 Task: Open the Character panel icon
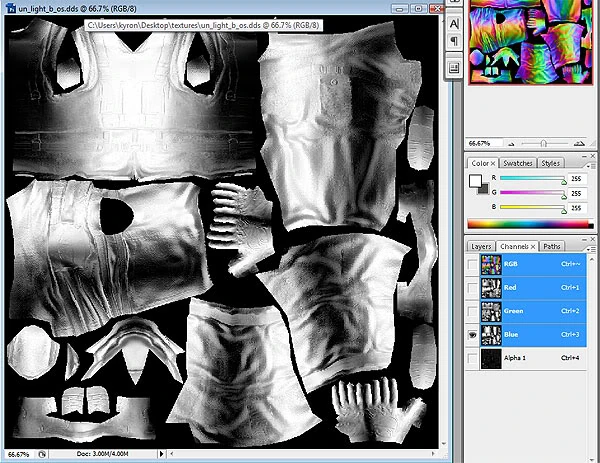click(454, 22)
